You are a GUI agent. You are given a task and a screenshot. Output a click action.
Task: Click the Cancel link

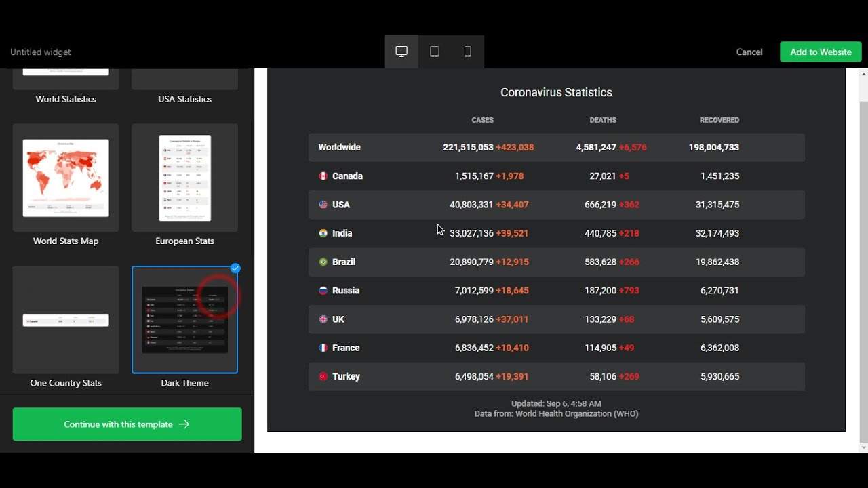coord(749,52)
